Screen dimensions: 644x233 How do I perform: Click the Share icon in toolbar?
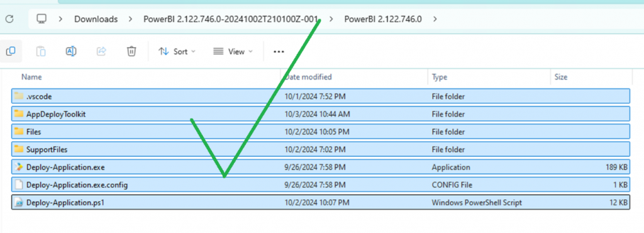click(101, 52)
